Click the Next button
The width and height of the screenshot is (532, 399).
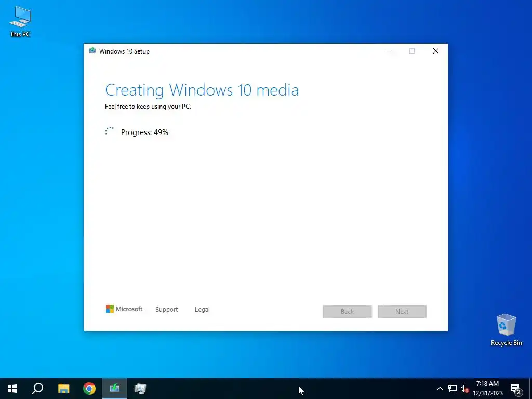[402, 312]
